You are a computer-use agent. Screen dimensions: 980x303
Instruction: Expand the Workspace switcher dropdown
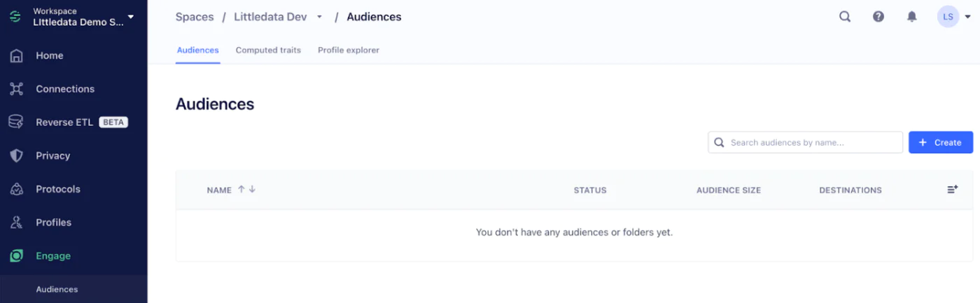[x=130, y=17]
